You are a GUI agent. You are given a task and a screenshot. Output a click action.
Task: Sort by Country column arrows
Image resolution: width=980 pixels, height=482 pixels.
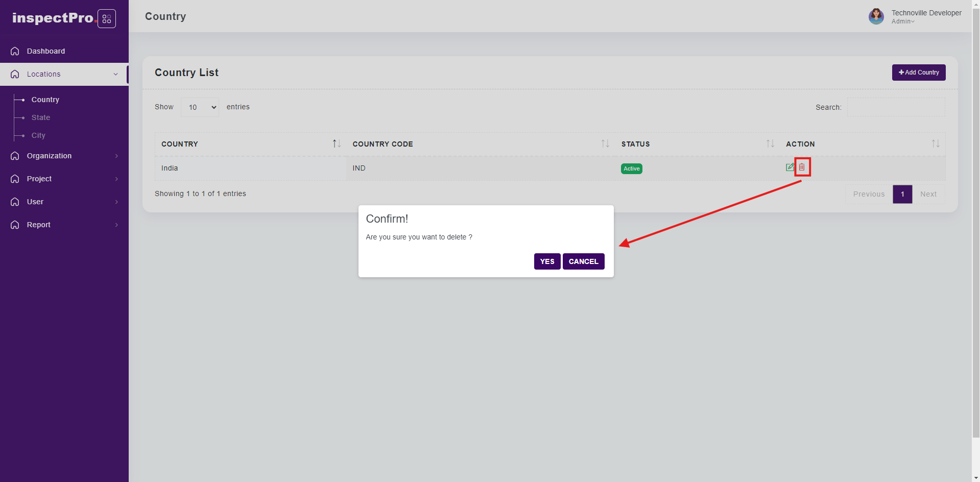(x=337, y=144)
